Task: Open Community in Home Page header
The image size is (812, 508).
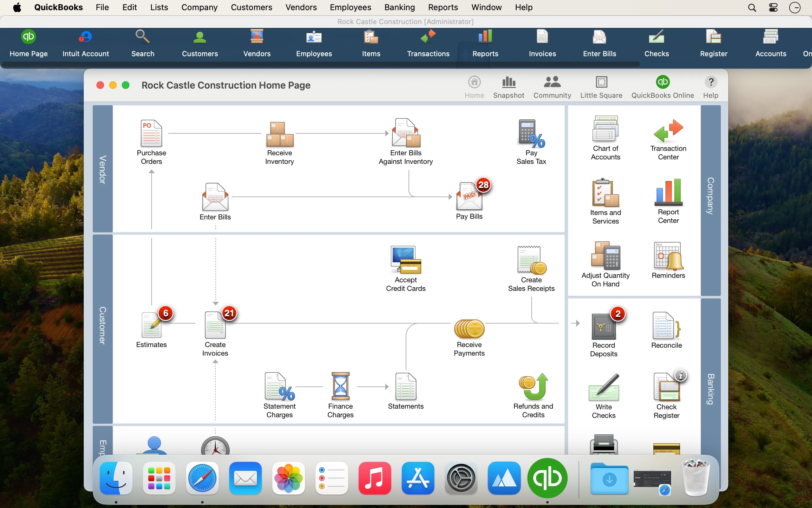Action: tap(552, 87)
